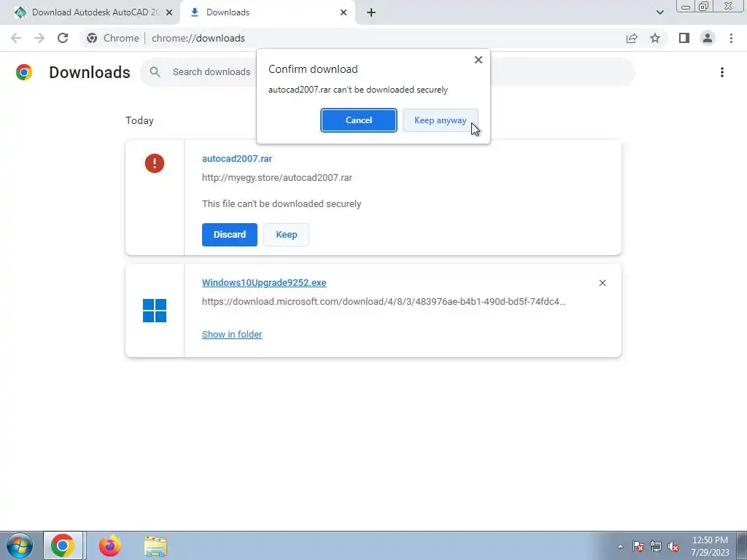Close the Confirm download dialog with X
Screen dimensions: 747x560
coord(479,60)
